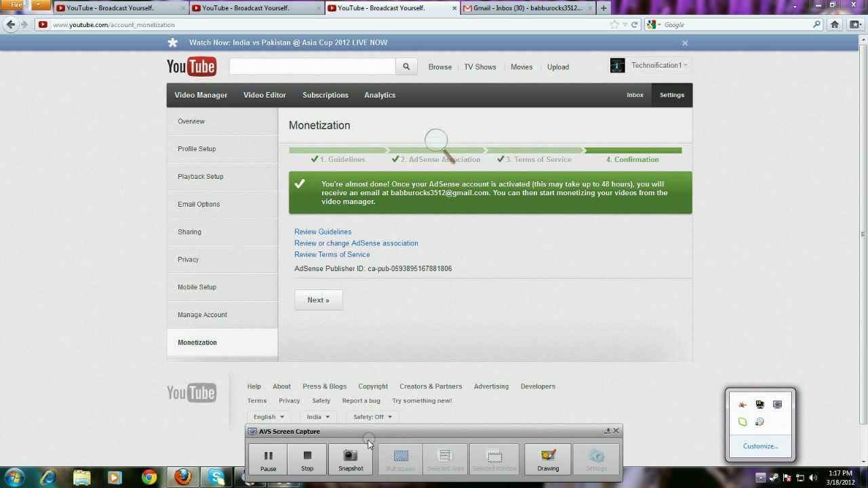Close the third YouTube browser tab

click(x=454, y=8)
